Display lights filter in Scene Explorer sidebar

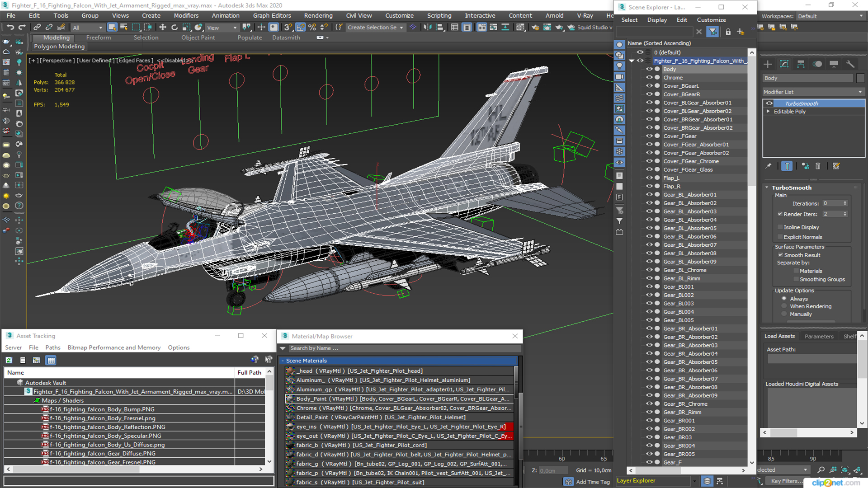point(619,66)
